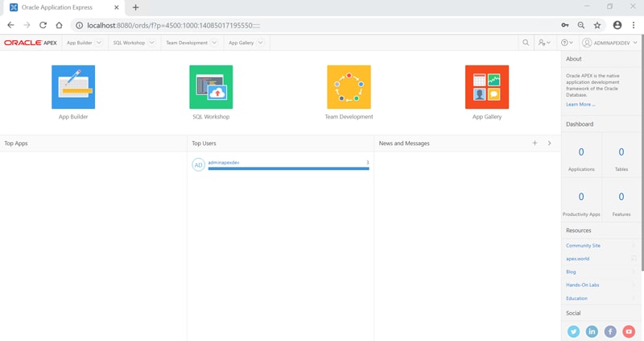Open the YouTube social icon
644x341 pixels.
pos(629,331)
